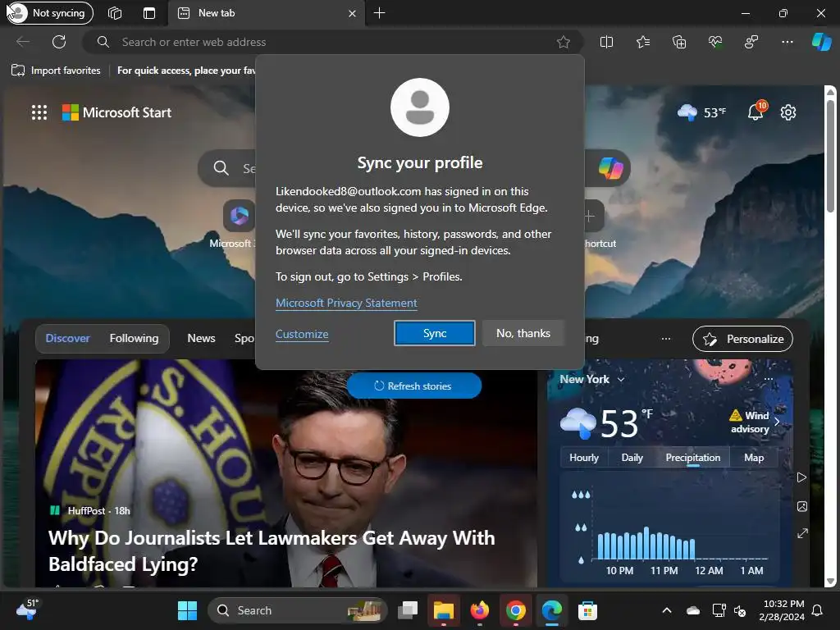
Task: Open the Favorites list icon
Action: tap(643, 42)
